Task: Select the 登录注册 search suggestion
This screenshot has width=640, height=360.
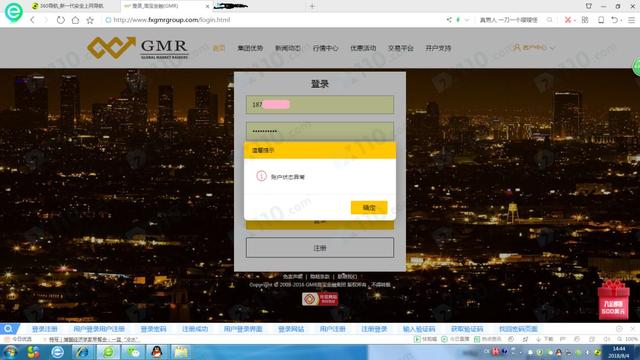Action: 44,329
